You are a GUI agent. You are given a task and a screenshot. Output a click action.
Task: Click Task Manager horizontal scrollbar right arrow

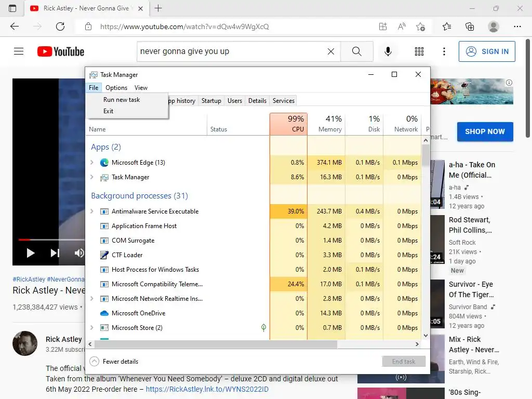(417, 344)
